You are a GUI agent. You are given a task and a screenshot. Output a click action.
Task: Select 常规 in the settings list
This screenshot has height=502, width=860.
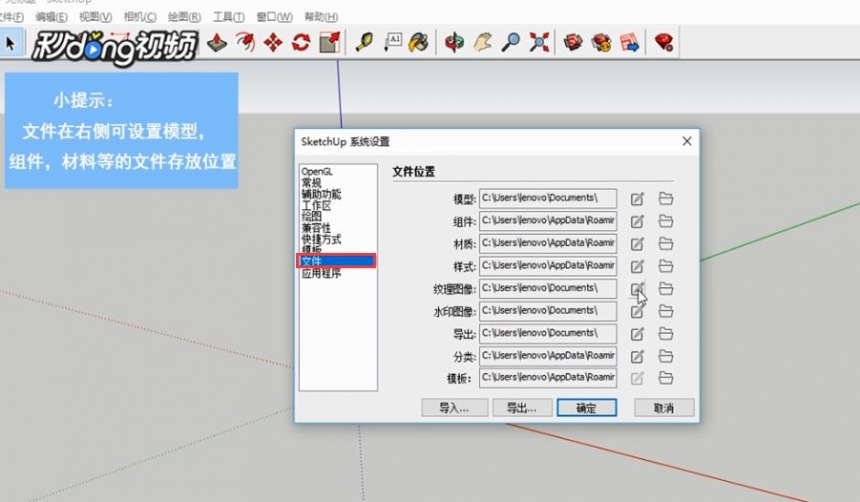click(312, 183)
